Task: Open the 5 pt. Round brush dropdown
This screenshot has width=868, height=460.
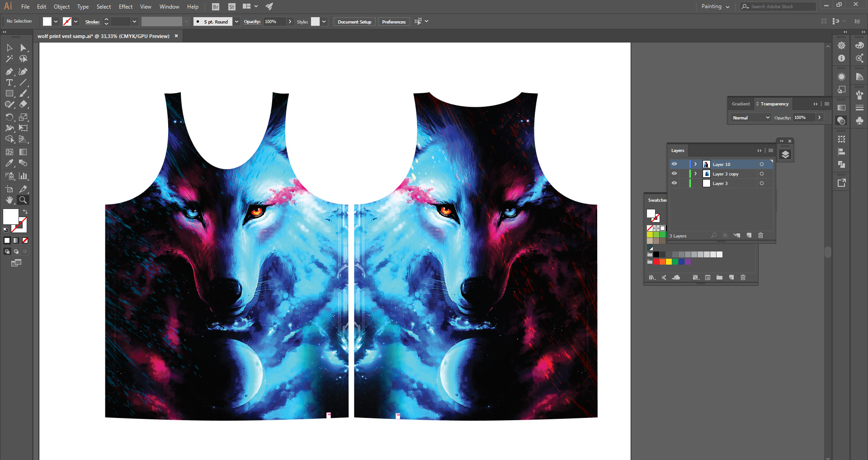Action: (236, 22)
